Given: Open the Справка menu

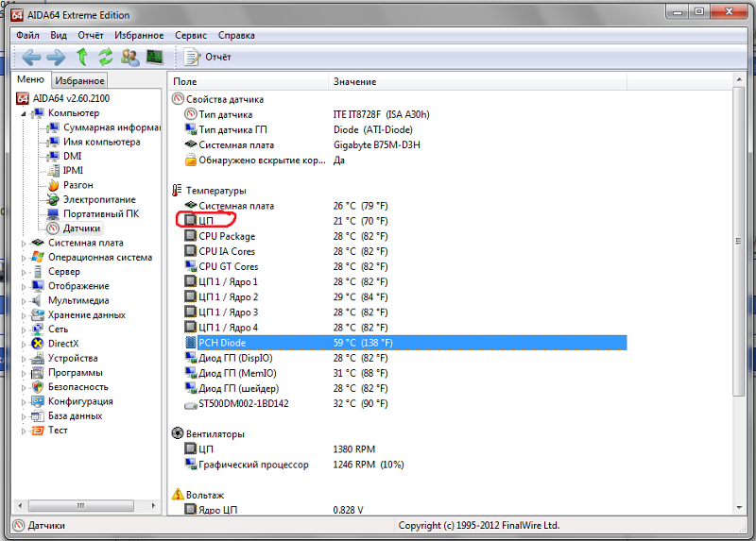Looking at the screenshot, I should click(x=236, y=35).
